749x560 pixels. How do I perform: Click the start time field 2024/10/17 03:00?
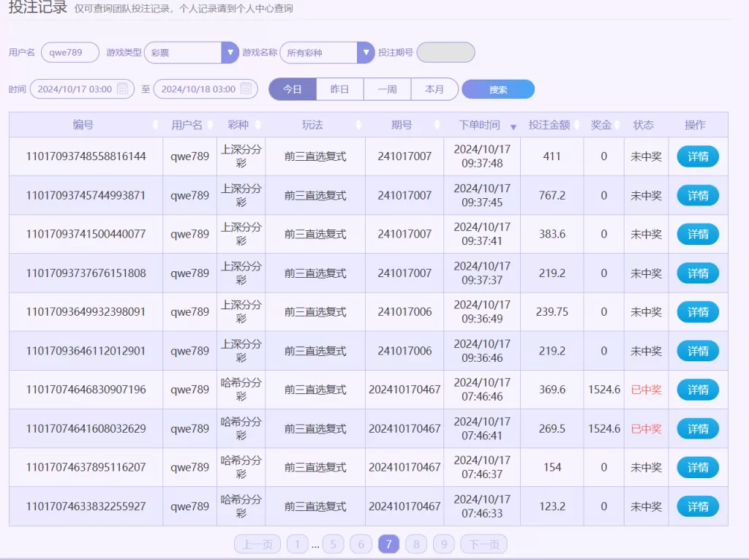82,89
